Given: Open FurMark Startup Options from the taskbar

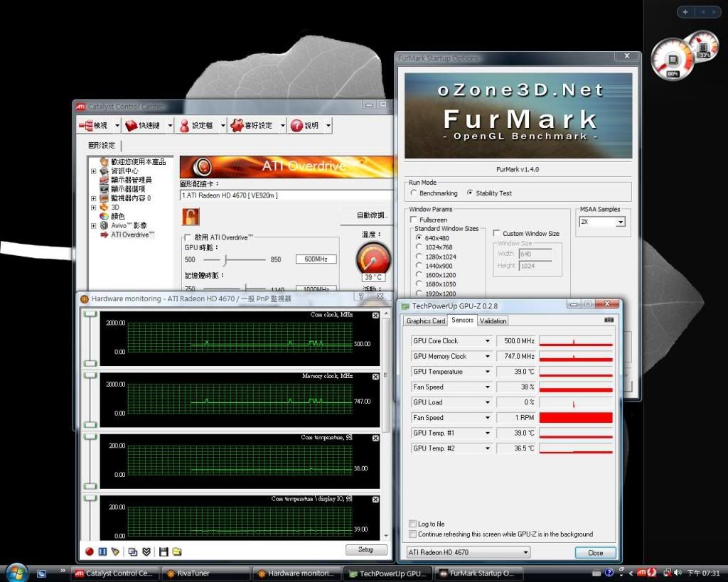Looking at the screenshot, I should click(x=480, y=573).
